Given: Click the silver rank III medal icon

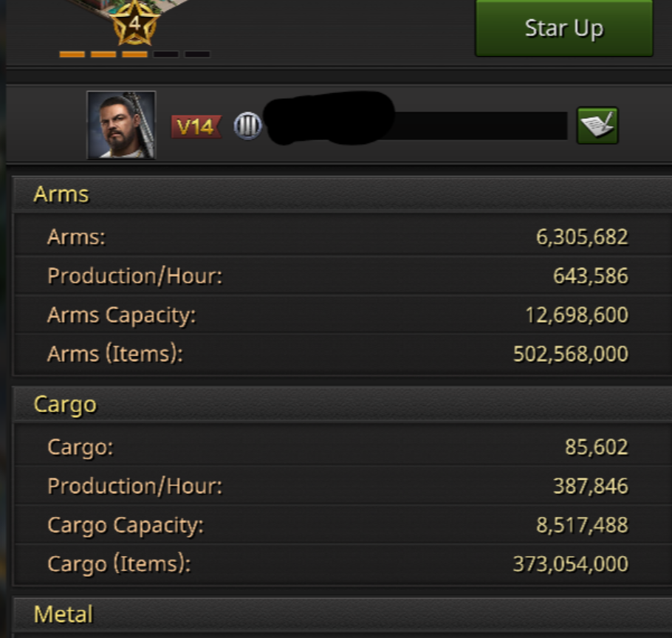Looking at the screenshot, I should pyautogui.click(x=247, y=127).
